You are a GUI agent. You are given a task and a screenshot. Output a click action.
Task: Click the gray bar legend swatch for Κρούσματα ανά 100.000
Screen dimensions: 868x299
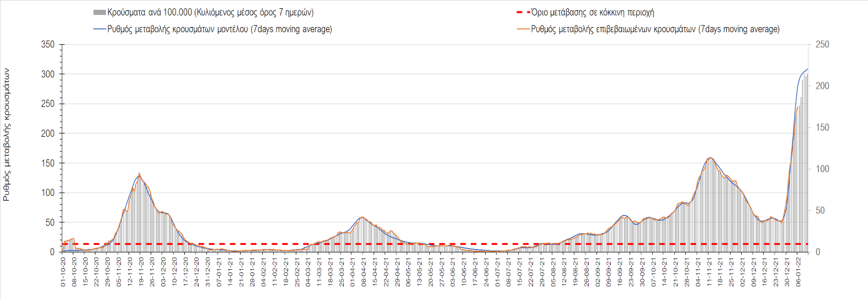point(99,13)
